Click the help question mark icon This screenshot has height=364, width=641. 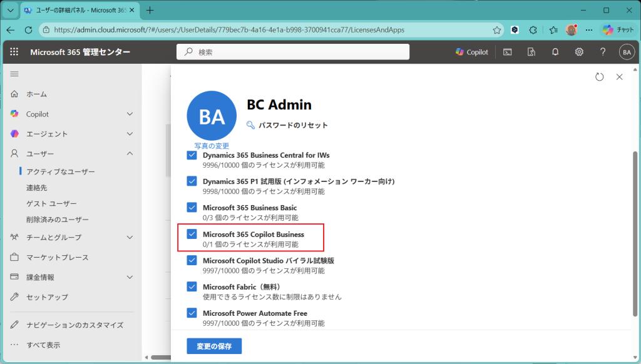603,53
